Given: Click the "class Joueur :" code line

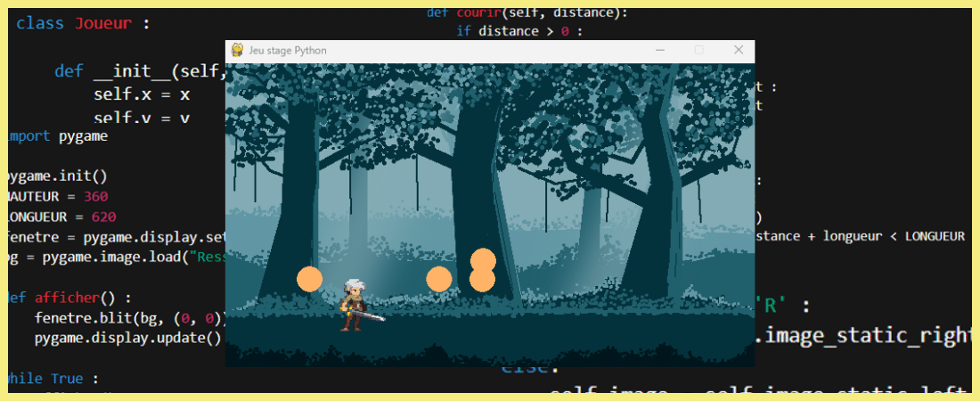Looking at the screenshot, I should coord(83,24).
